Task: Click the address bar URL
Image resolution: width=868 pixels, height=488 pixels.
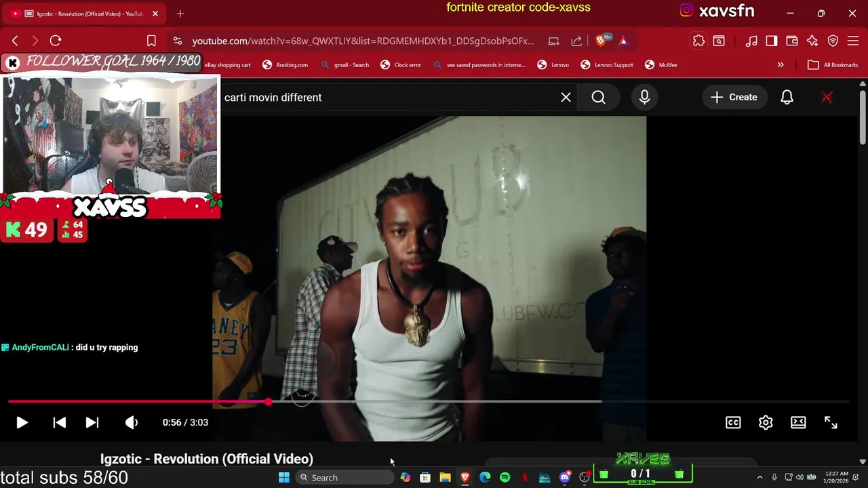Action: tap(363, 41)
